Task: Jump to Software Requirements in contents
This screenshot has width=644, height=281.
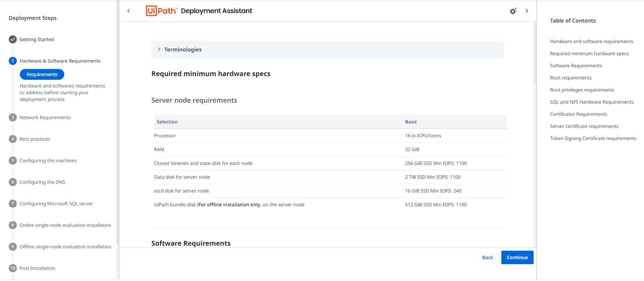Action: click(x=576, y=66)
